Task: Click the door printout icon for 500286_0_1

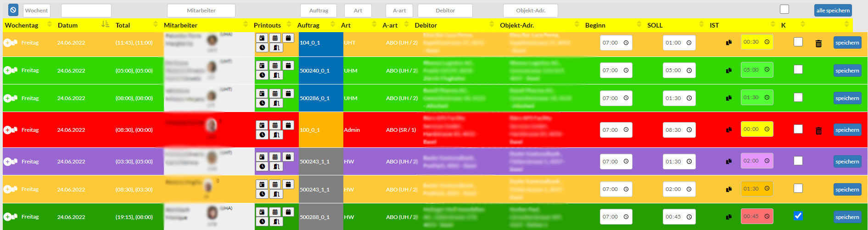Action: click(276, 103)
